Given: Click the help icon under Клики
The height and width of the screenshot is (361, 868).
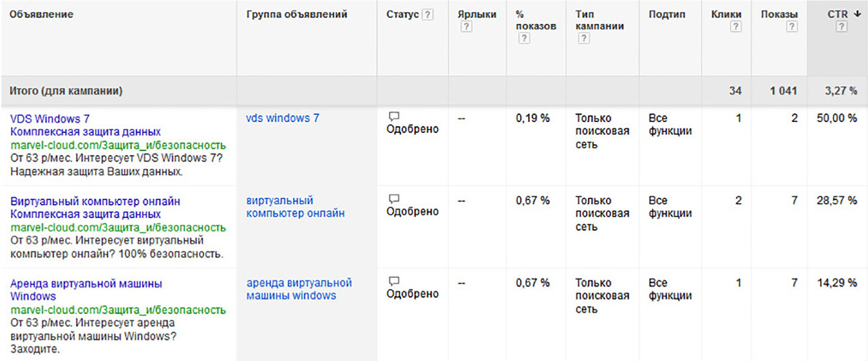Looking at the screenshot, I should pyautogui.click(x=736, y=27).
